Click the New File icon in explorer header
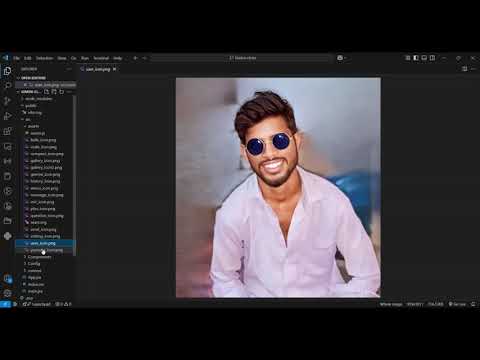 [46, 92]
